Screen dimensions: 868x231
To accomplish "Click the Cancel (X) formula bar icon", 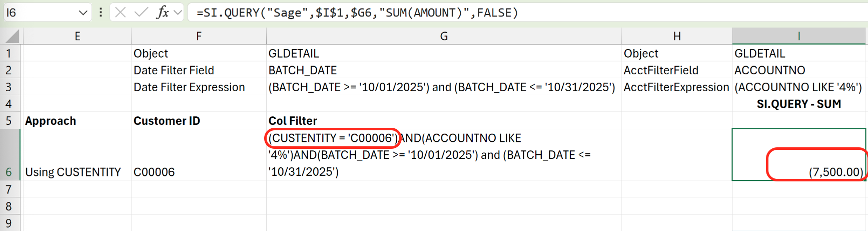I will [x=120, y=13].
